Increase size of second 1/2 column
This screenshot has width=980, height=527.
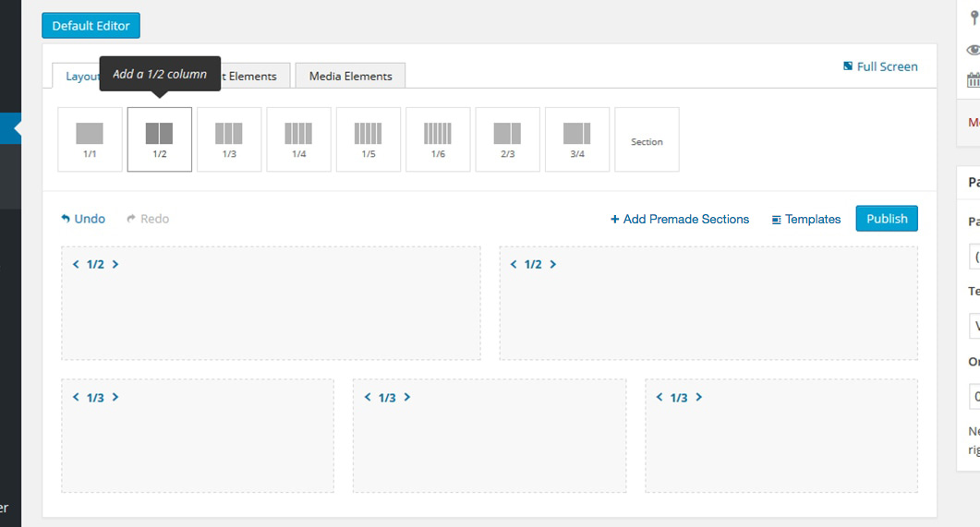(x=552, y=264)
